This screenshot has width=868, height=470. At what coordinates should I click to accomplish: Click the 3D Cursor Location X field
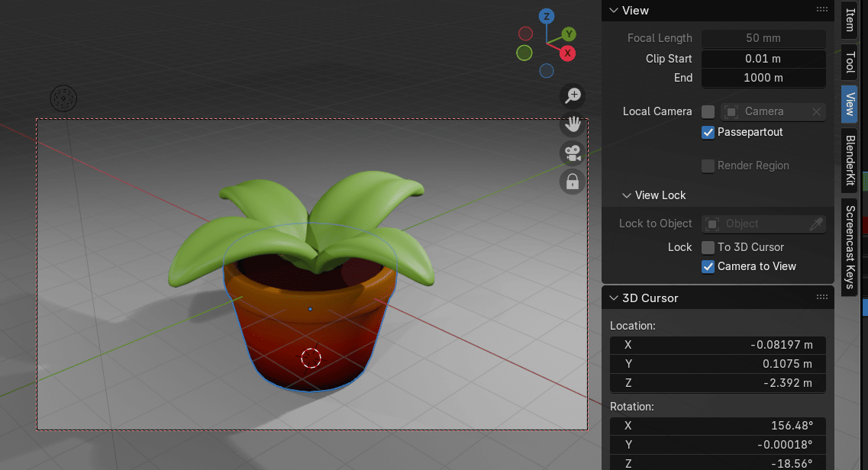(x=717, y=345)
